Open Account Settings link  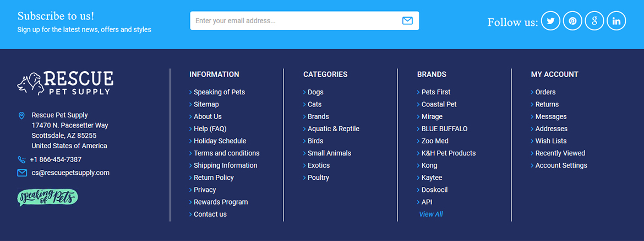tap(561, 165)
